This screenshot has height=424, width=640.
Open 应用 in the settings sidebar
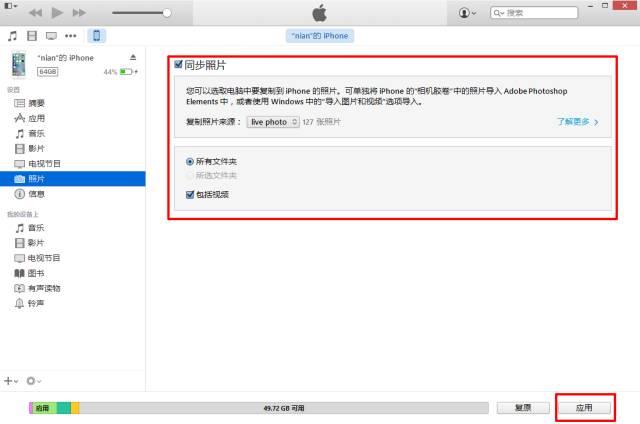(x=36, y=118)
